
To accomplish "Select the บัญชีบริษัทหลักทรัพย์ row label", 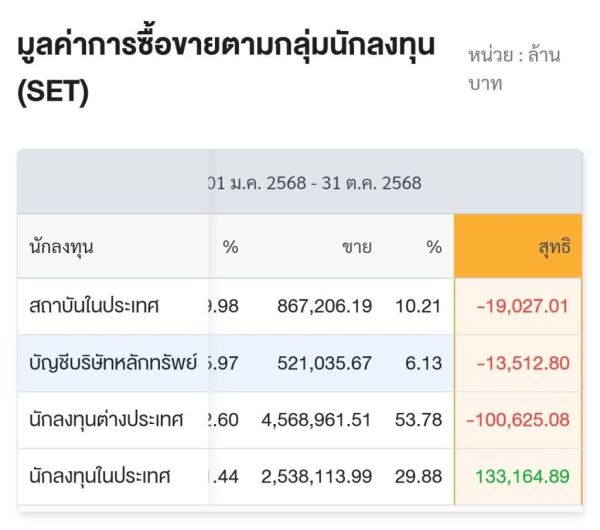I will (x=112, y=362).
